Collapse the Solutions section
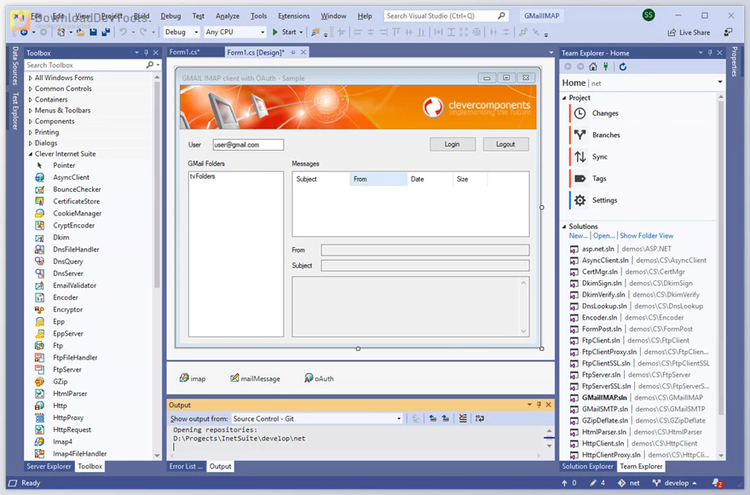Viewport: 750px width, 495px height. tap(564, 226)
